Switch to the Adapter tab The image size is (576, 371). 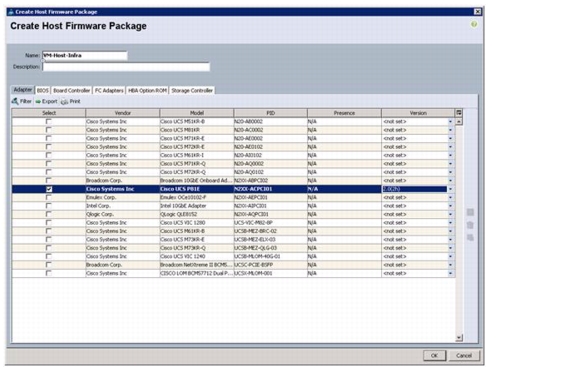click(23, 90)
